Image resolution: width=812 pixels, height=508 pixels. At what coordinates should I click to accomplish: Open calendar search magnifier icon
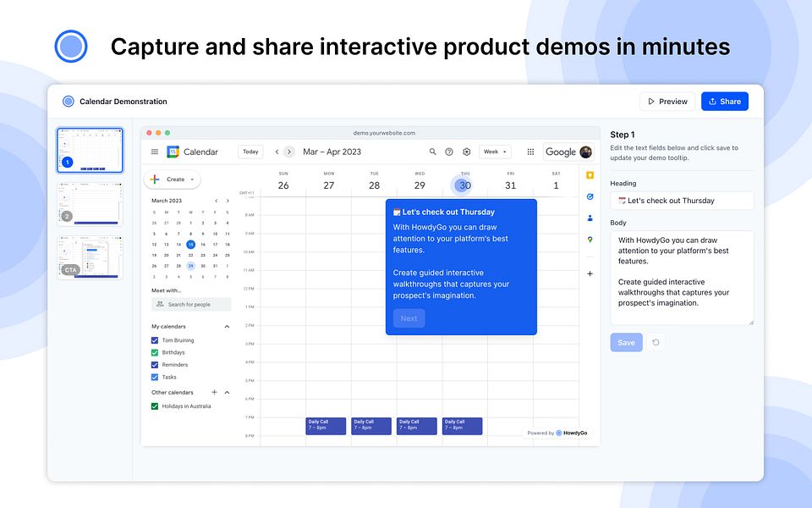click(x=432, y=152)
